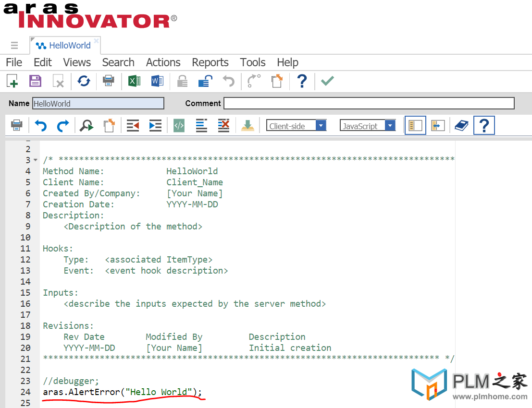Increase indent of the selected code
Image resolution: width=532 pixels, height=408 pixels.
pos(155,126)
